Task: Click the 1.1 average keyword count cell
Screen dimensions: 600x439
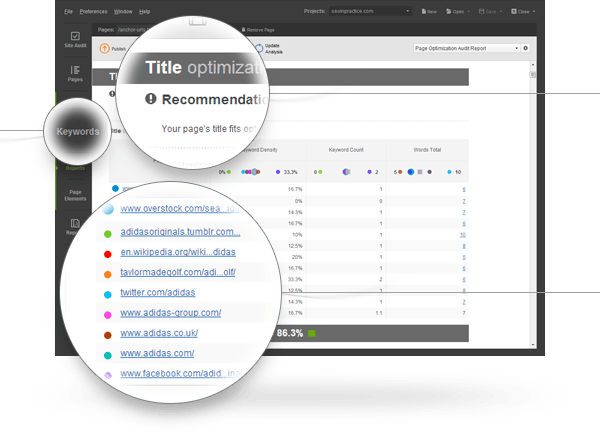Action: (x=379, y=313)
